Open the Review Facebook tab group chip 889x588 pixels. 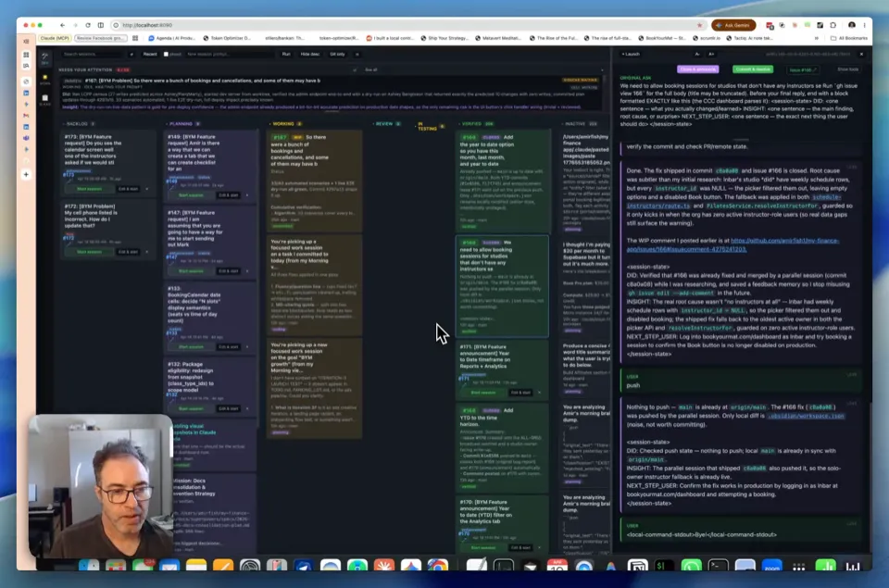coord(100,38)
